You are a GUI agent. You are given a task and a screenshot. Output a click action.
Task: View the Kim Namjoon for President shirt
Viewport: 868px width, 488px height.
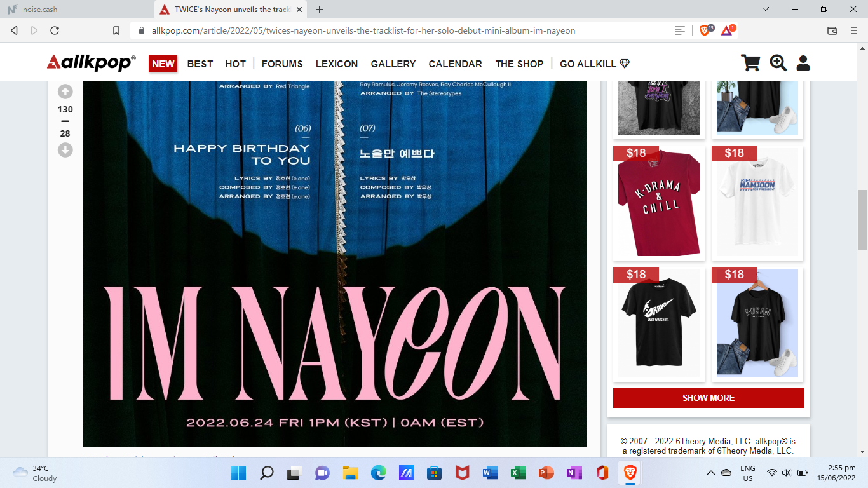tap(757, 203)
